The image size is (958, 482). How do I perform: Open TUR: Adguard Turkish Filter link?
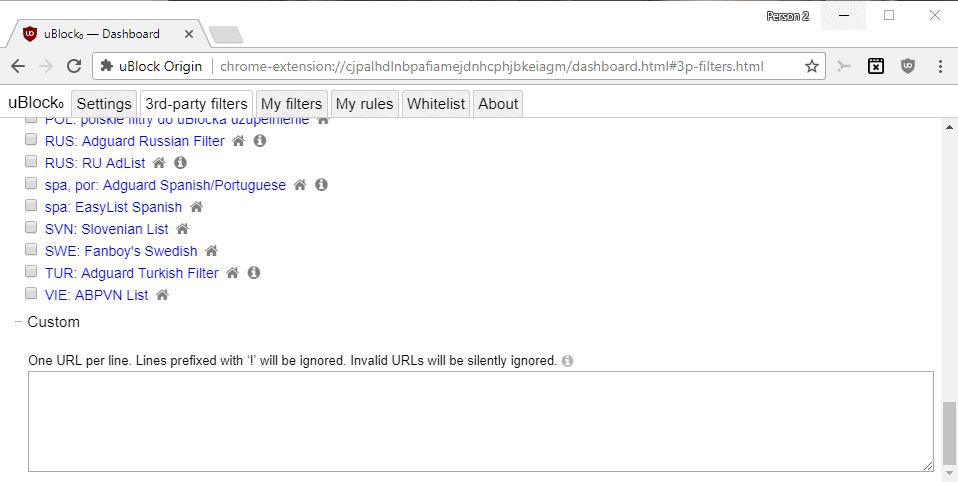tap(132, 273)
